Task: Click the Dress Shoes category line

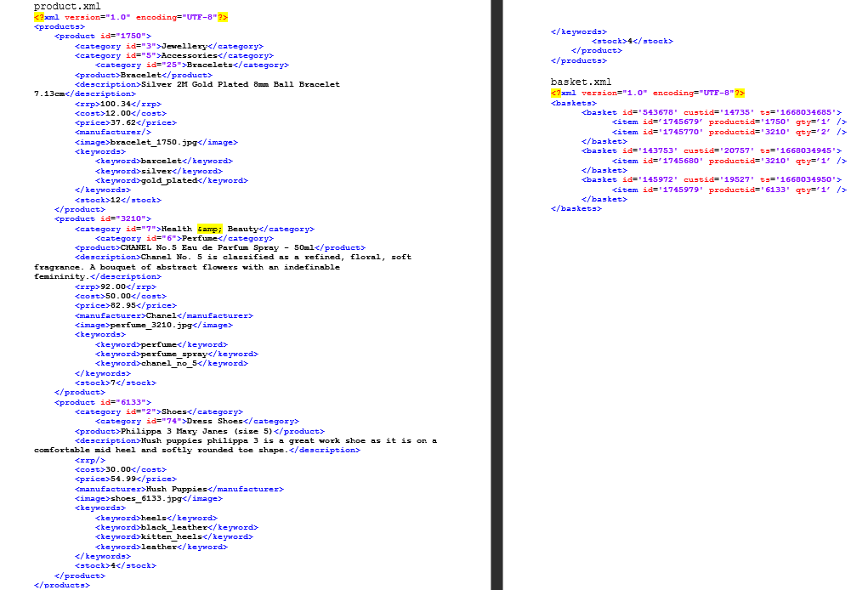Action: pos(197,422)
